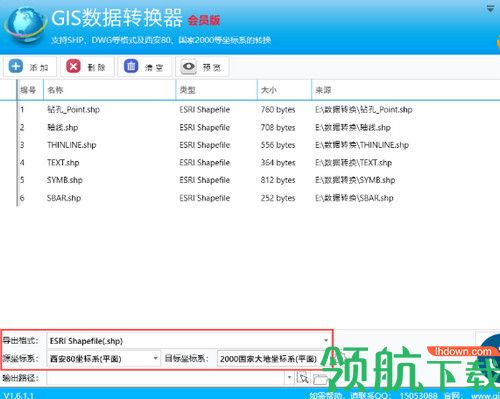Image resolution: width=500 pixels, height=399 pixels.
Task: Click source path E:\数据转换\THINLINE.shp
Action: tap(362, 145)
